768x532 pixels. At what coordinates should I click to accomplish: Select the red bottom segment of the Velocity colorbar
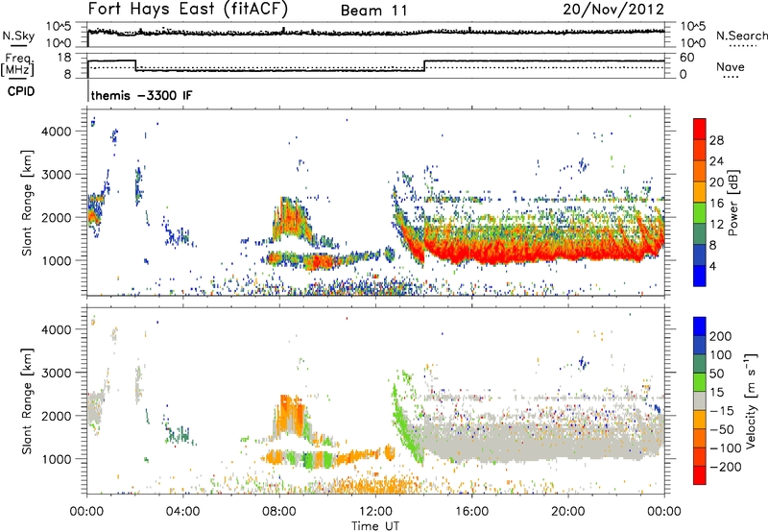[x=700, y=475]
